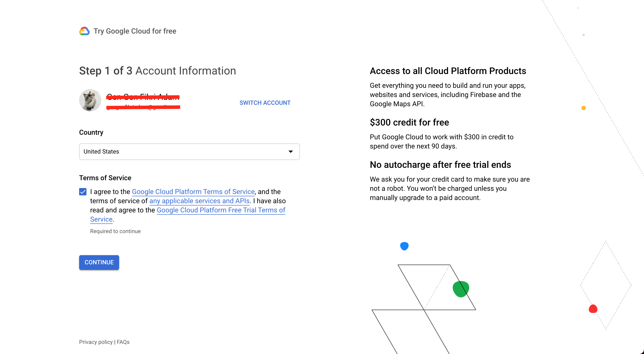Click the Google Cloud logo icon
The width and height of the screenshot is (644, 354).
[x=84, y=31]
